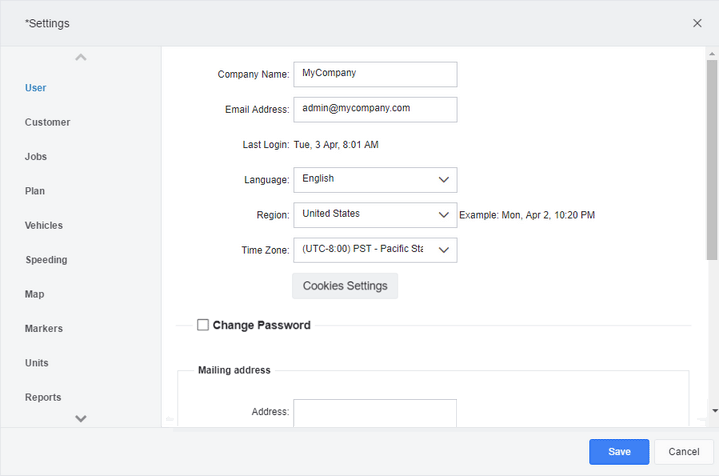The width and height of the screenshot is (719, 476).
Task: Click the Company Name input field
Action: [375, 74]
